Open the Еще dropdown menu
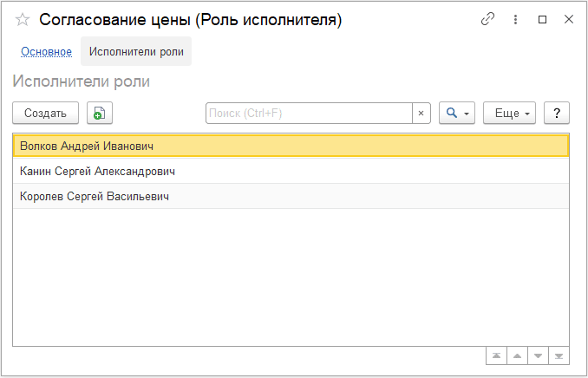The width and height of the screenshot is (588, 378). (509, 113)
